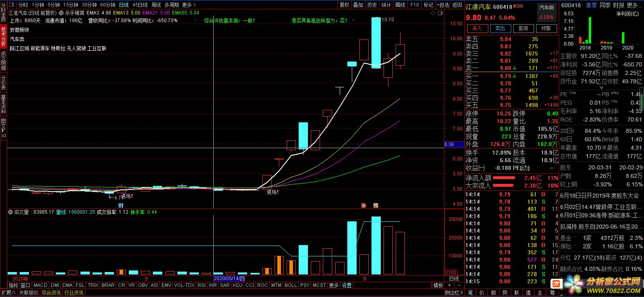Image resolution: width=644 pixels, height=297 pixels.
Task: Click the 统计 statistics button
Action: tap(386, 5)
